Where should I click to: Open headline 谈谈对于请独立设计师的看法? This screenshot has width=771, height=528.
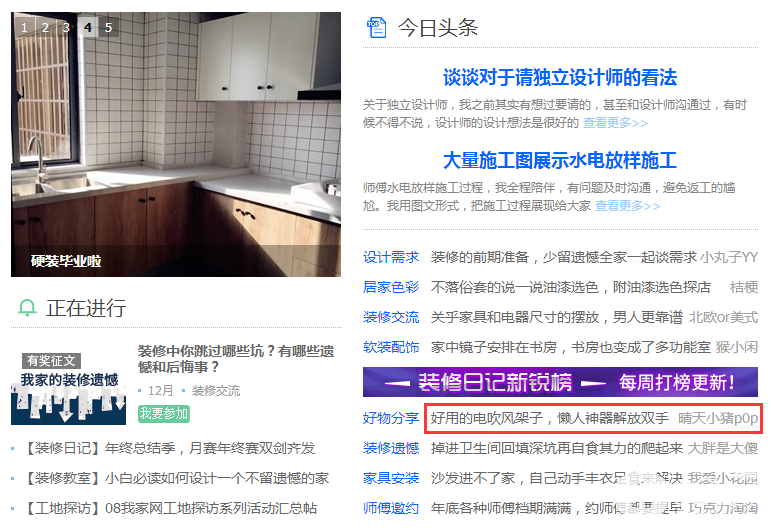[560, 78]
